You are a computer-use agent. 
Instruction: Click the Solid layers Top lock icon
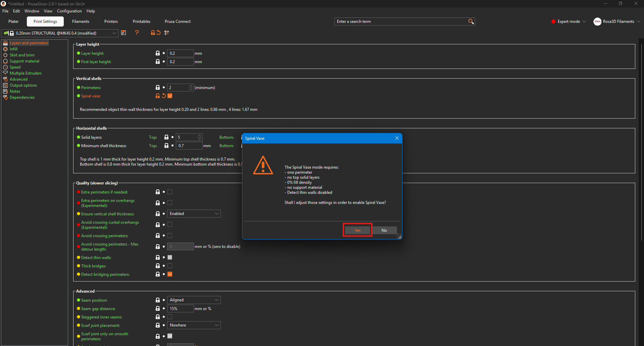(166, 137)
